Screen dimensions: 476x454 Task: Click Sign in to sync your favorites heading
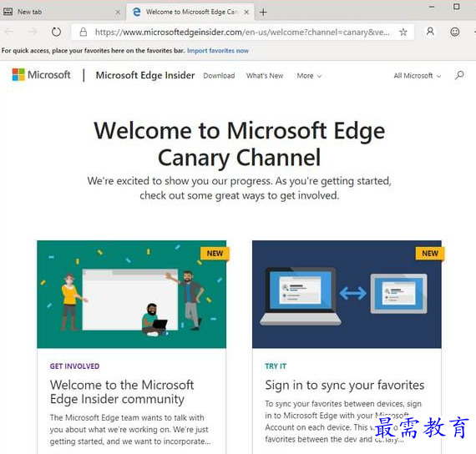[345, 385]
